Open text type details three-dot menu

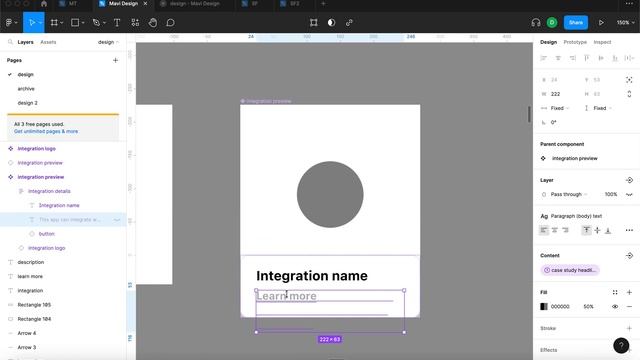coord(629,230)
